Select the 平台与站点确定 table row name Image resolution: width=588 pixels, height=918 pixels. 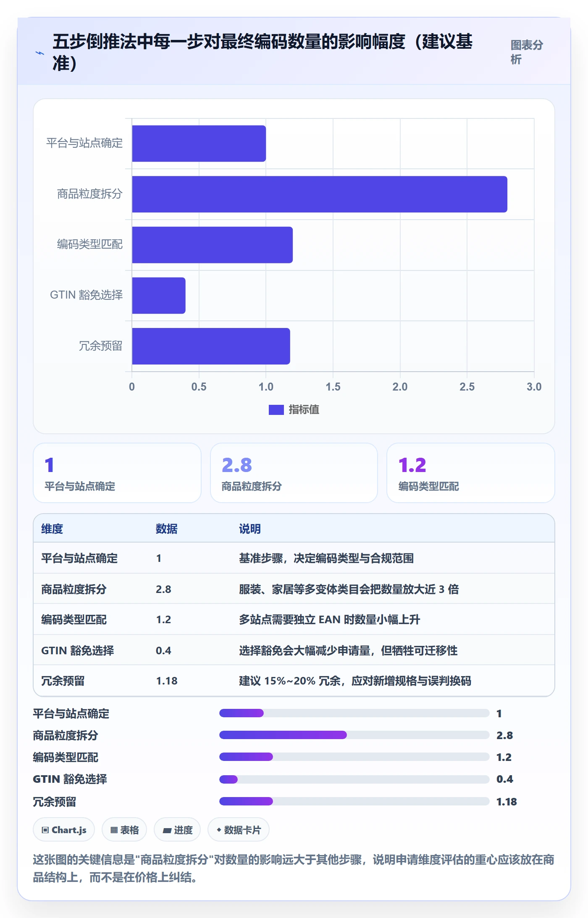click(79, 558)
